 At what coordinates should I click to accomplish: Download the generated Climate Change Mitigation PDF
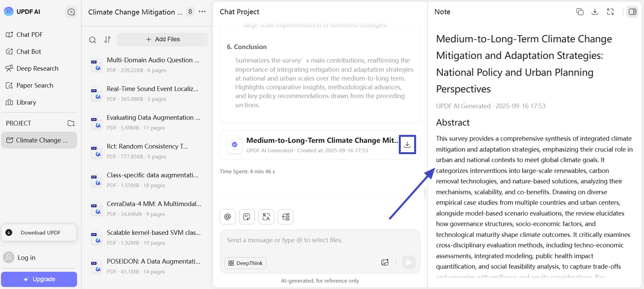tap(407, 144)
